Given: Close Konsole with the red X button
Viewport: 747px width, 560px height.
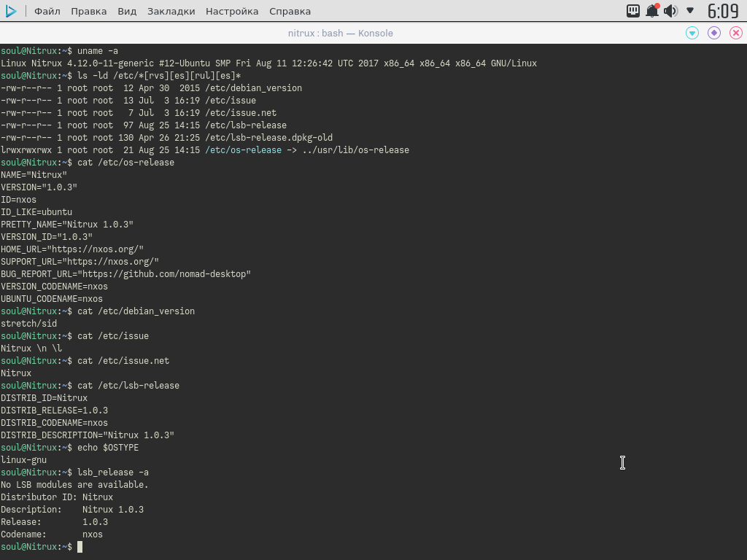Looking at the screenshot, I should [x=736, y=33].
